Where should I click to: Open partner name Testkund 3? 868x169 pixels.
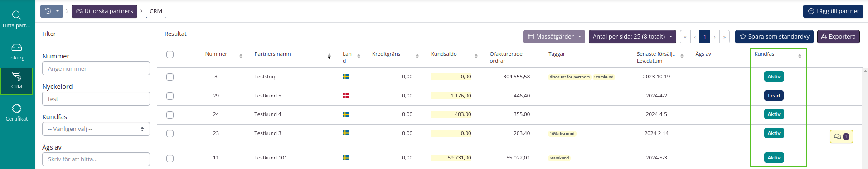(267, 133)
